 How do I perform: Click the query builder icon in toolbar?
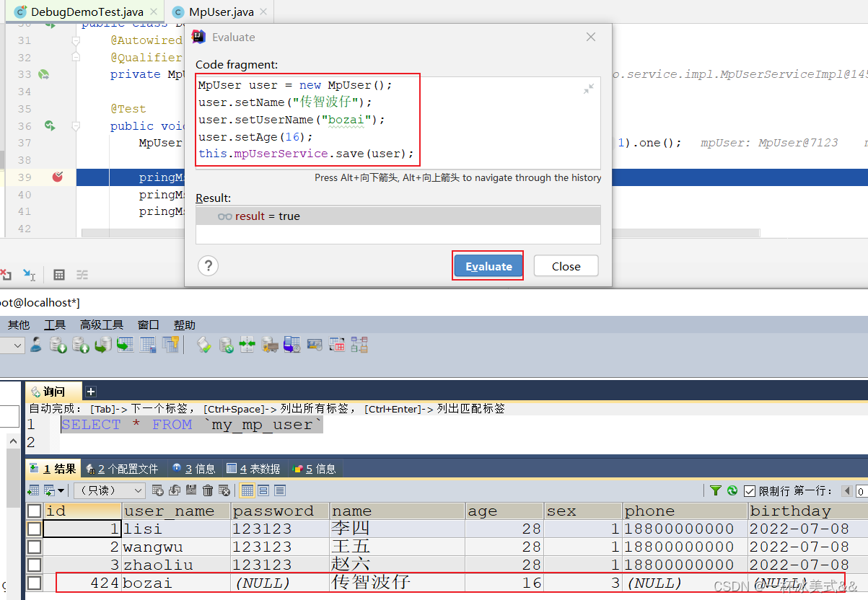[x=315, y=345]
